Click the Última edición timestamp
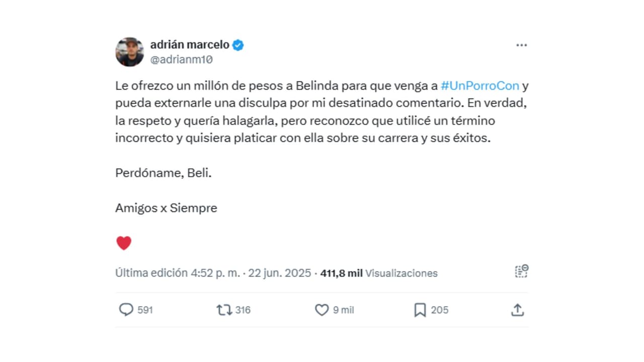This screenshot has width=644, height=362. [x=211, y=274]
